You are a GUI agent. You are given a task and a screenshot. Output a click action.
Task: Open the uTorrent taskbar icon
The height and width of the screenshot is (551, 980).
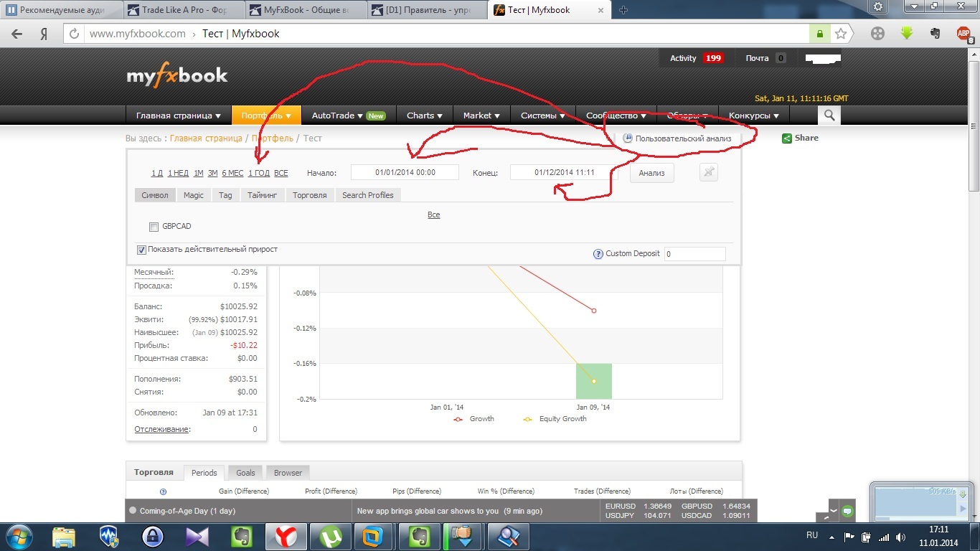[x=330, y=537]
